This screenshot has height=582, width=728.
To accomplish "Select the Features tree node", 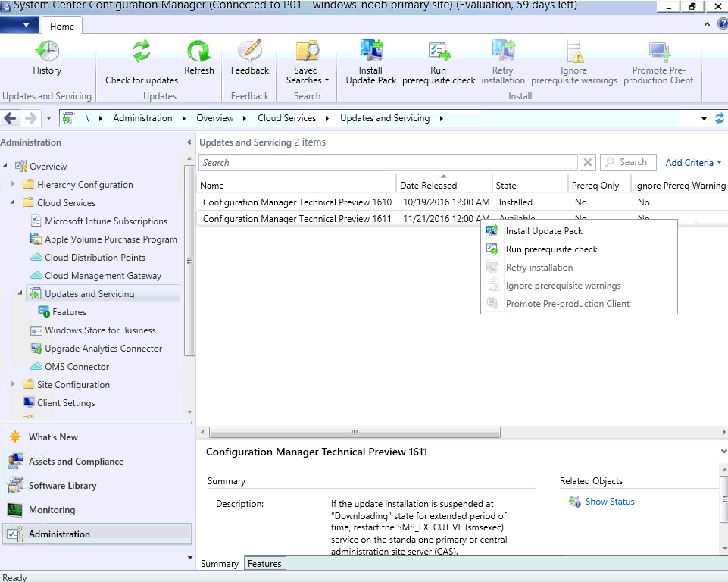I will pyautogui.click(x=69, y=312).
